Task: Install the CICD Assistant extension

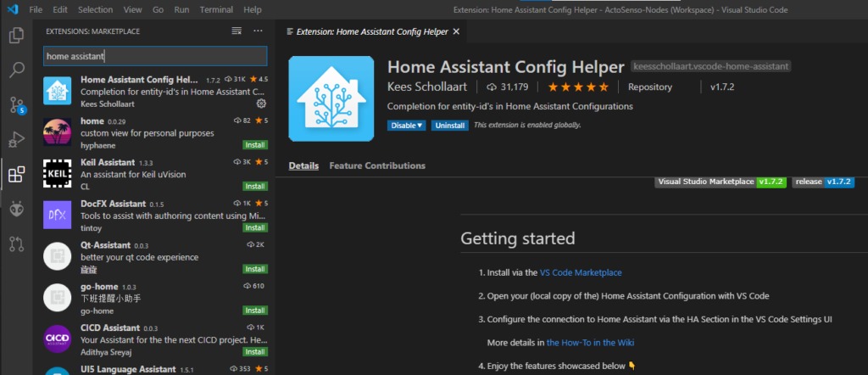Action: pos(255,352)
